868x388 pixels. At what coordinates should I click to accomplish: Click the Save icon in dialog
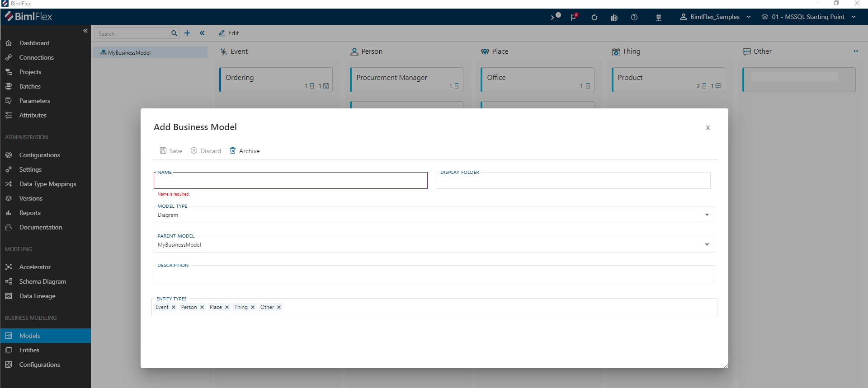click(163, 151)
